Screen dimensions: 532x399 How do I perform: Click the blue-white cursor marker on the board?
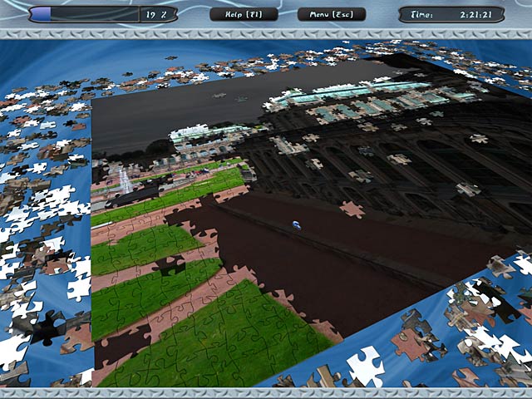pyautogui.click(x=297, y=225)
